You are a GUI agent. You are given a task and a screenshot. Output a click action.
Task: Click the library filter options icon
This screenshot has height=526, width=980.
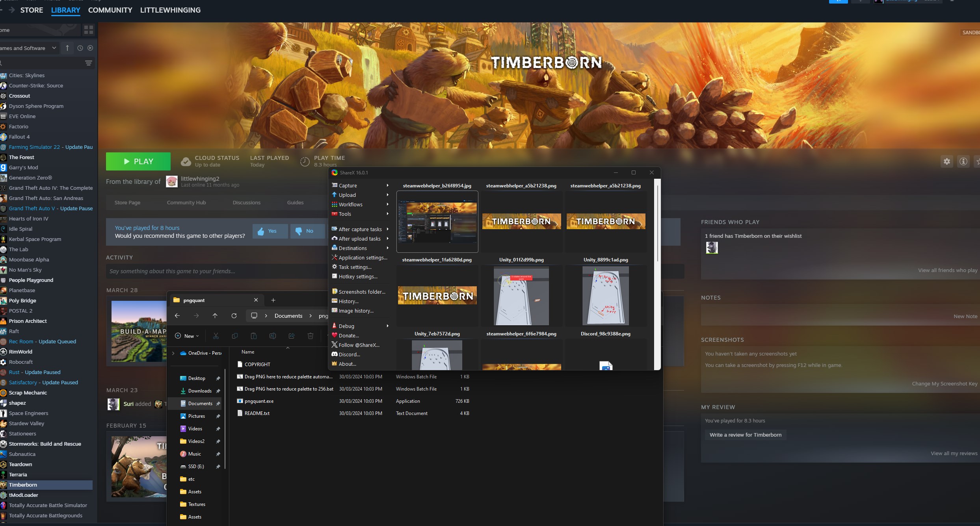pyautogui.click(x=89, y=63)
